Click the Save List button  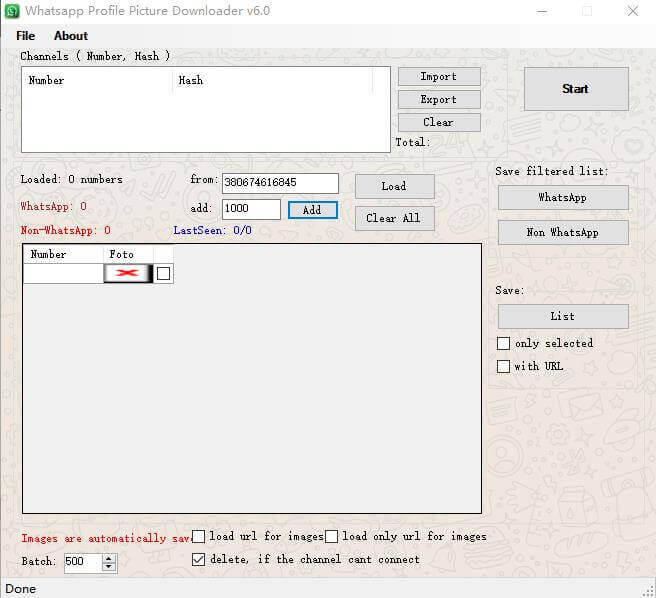point(563,316)
